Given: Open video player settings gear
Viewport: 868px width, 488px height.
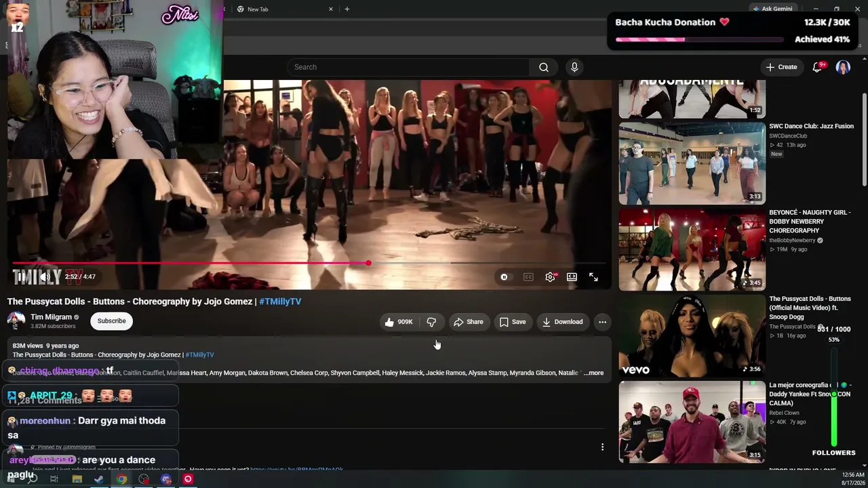Looking at the screenshot, I should tap(550, 277).
